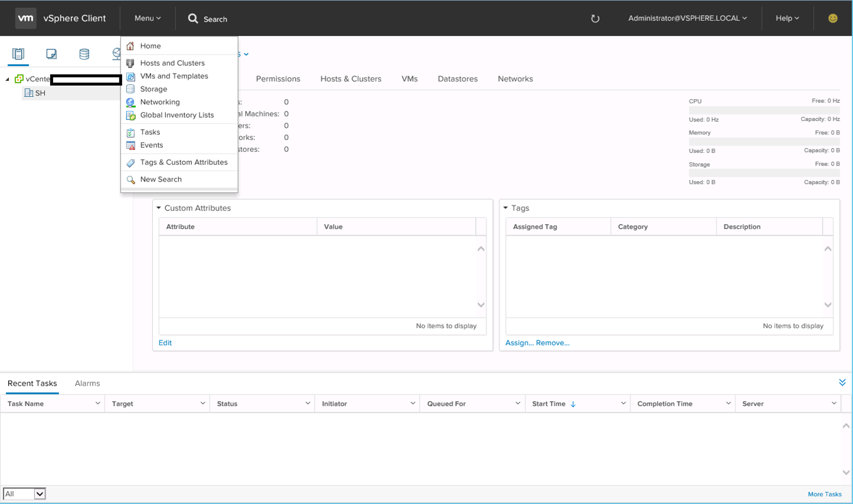Click the Assigned Tag column header

point(558,227)
